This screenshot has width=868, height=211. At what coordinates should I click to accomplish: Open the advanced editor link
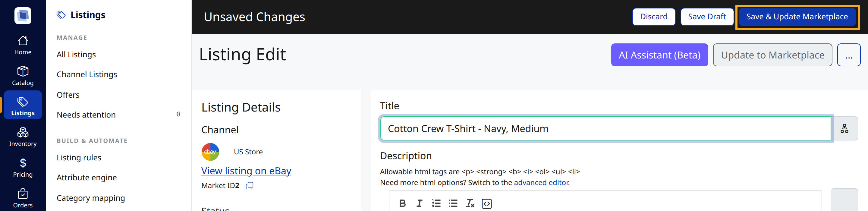pos(542,182)
